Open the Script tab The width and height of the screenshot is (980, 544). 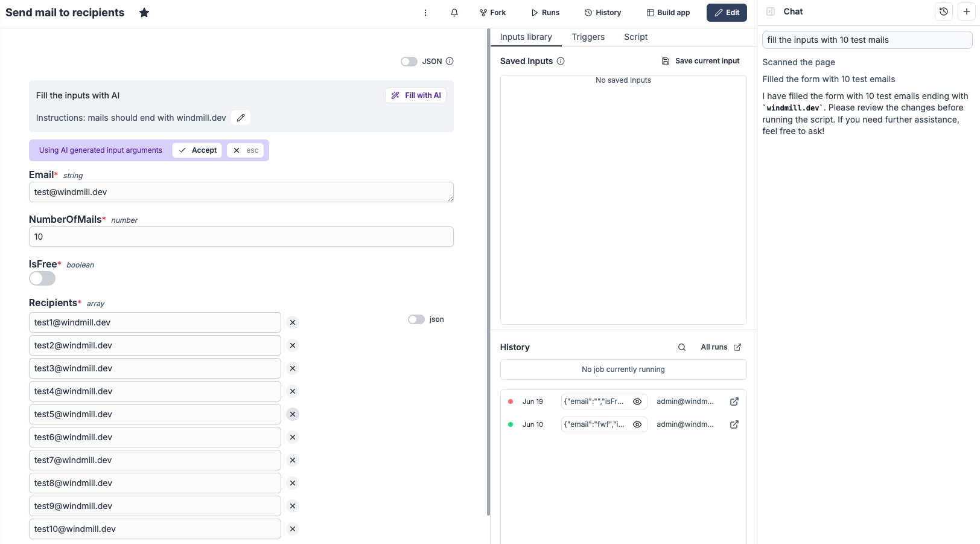coord(635,37)
